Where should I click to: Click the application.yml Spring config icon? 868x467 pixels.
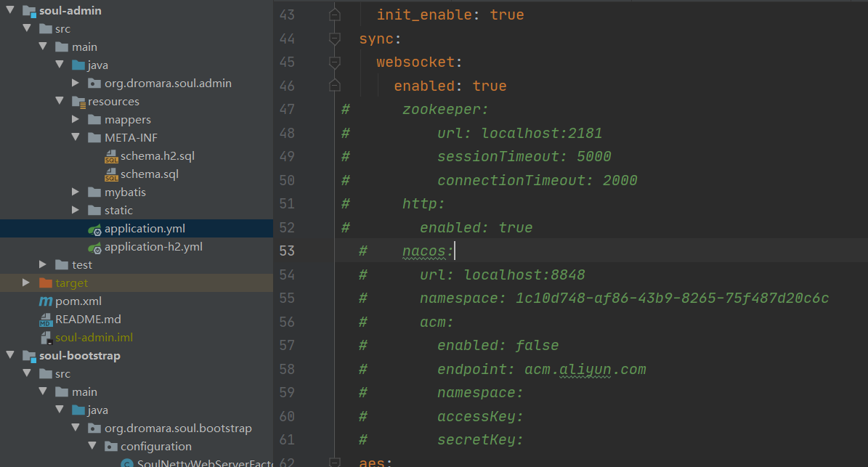pyautogui.click(x=94, y=229)
